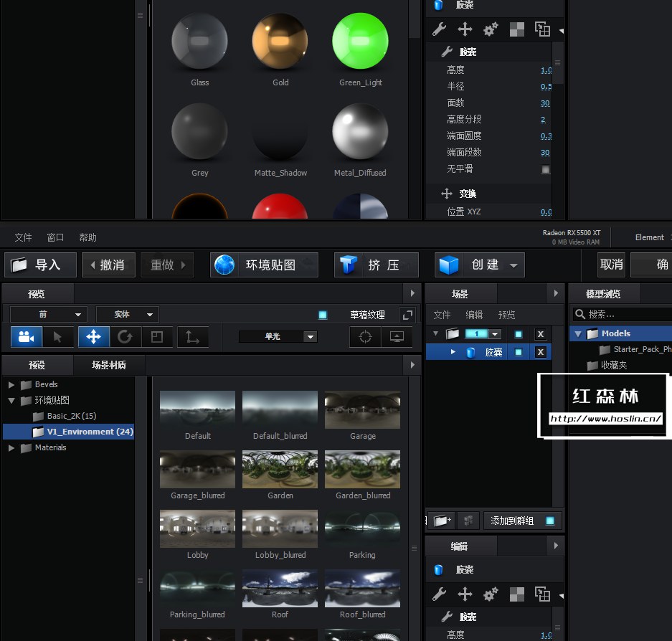Toggle visibility of the 胶囊 scene layer

(x=519, y=352)
